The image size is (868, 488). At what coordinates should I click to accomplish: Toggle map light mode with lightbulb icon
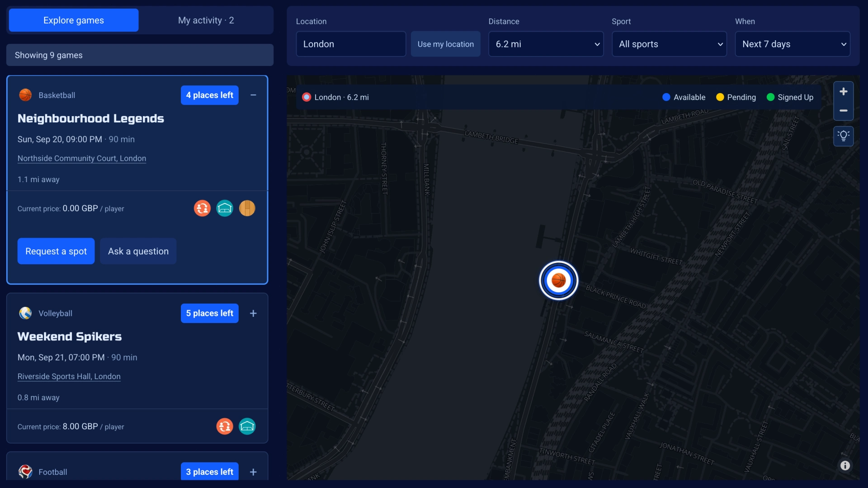[x=843, y=136]
